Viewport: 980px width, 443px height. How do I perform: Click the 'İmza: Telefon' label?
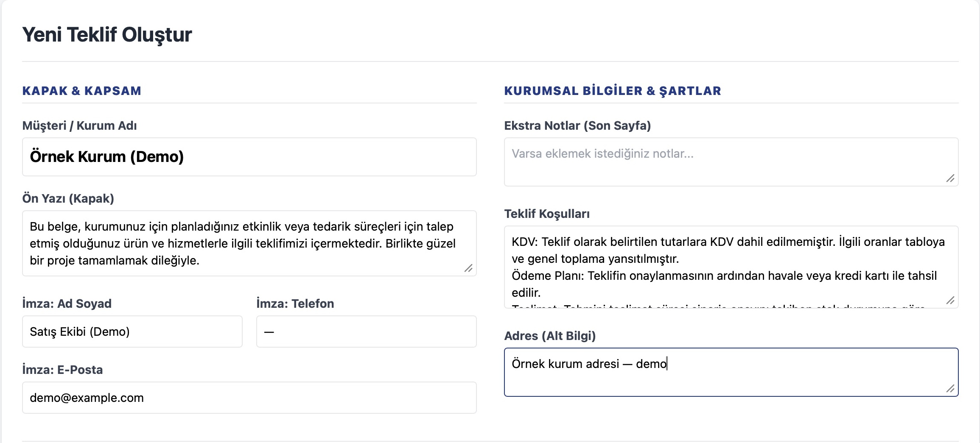click(x=295, y=304)
